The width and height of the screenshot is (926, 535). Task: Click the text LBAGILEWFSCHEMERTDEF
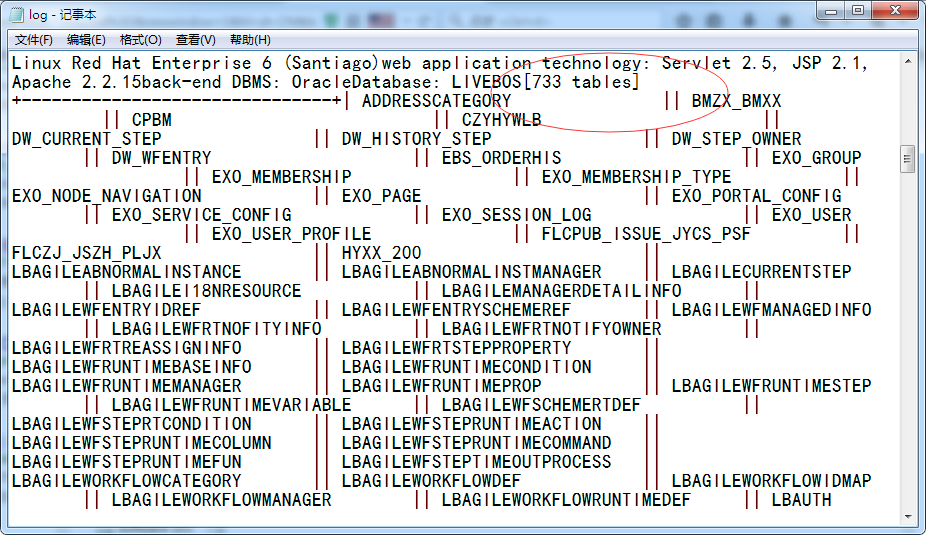(x=542, y=404)
